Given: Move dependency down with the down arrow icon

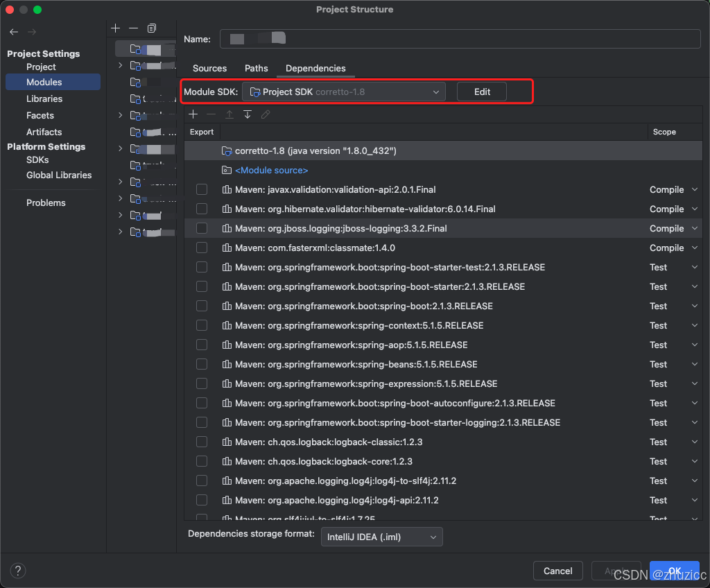Looking at the screenshot, I should click(248, 114).
